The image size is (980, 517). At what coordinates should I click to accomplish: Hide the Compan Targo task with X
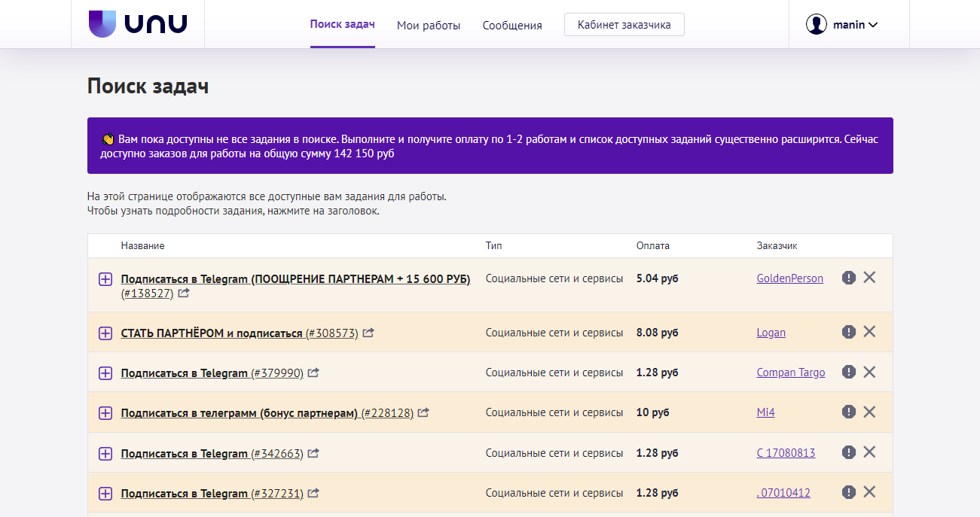869,372
